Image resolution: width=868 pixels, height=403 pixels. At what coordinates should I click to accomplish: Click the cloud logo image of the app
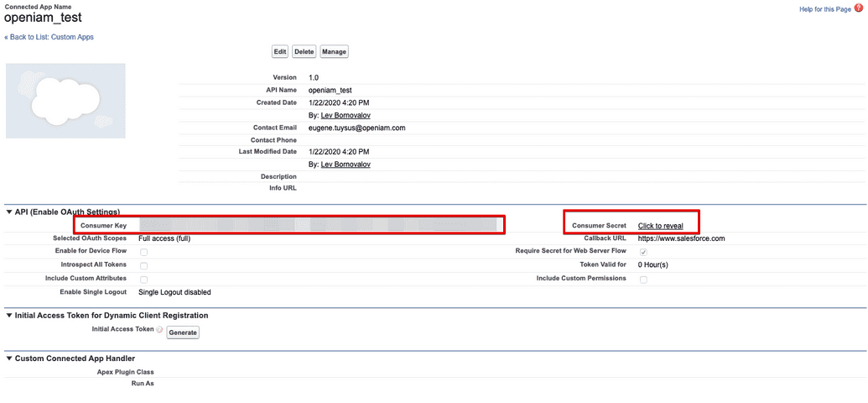65,101
